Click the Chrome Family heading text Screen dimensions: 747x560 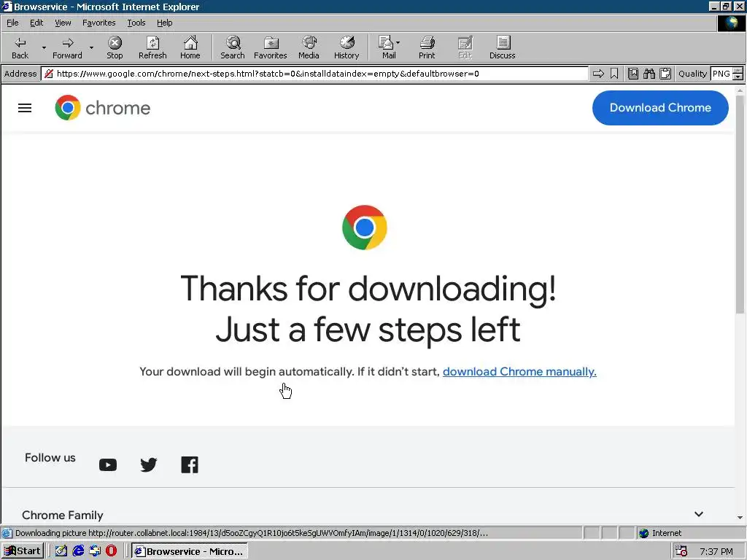(x=63, y=516)
